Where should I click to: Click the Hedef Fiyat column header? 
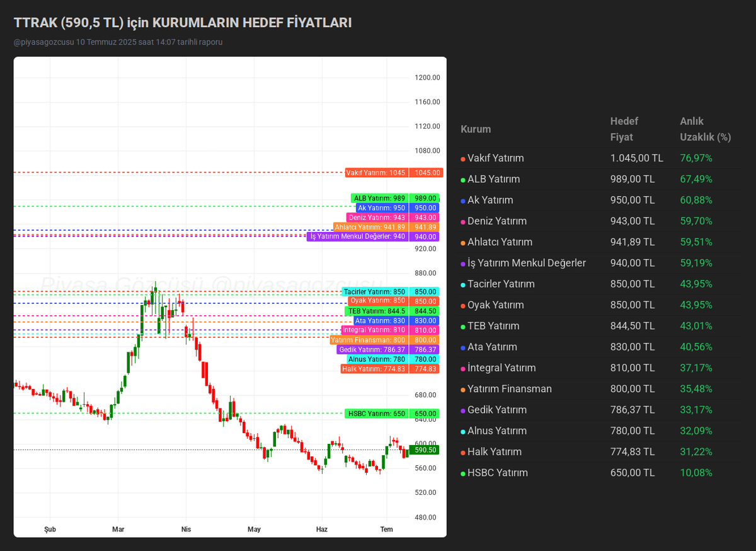tap(624, 129)
